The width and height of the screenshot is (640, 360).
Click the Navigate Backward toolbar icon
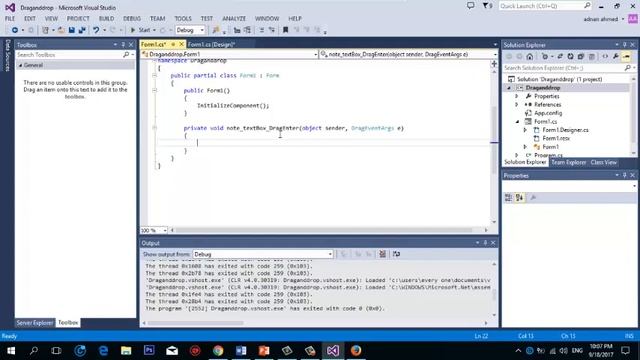(15, 30)
